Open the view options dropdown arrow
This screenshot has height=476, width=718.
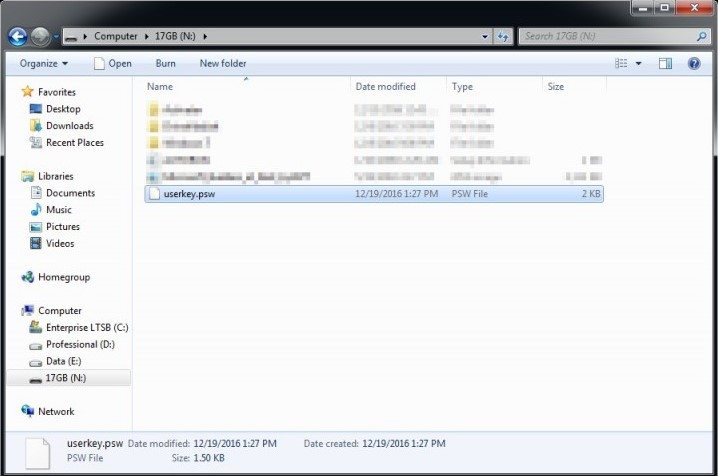[638, 63]
